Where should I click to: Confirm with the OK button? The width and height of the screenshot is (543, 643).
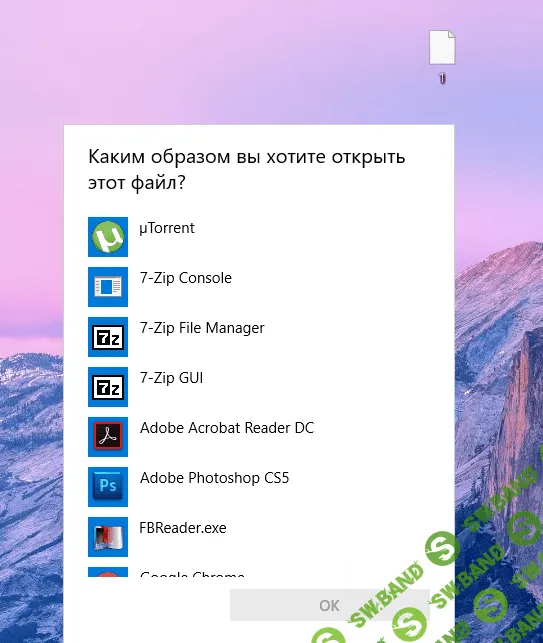[330, 605]
